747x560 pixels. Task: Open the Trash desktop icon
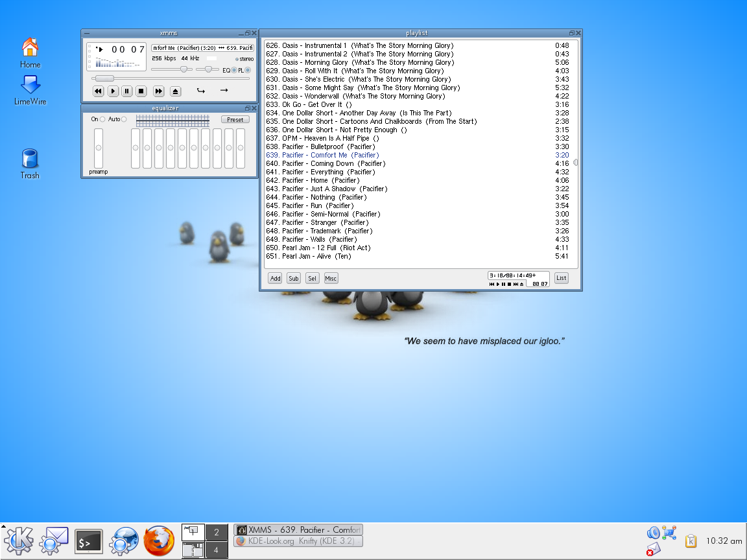30,164
